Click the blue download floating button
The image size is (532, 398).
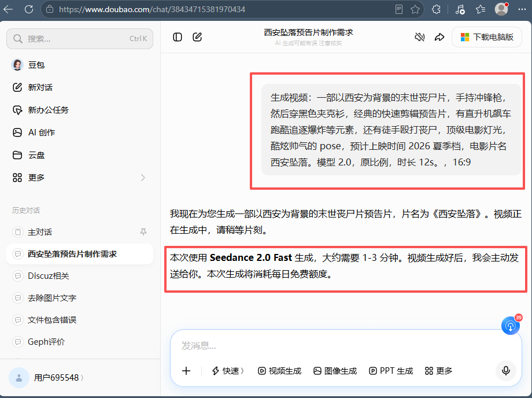(511, 326)
